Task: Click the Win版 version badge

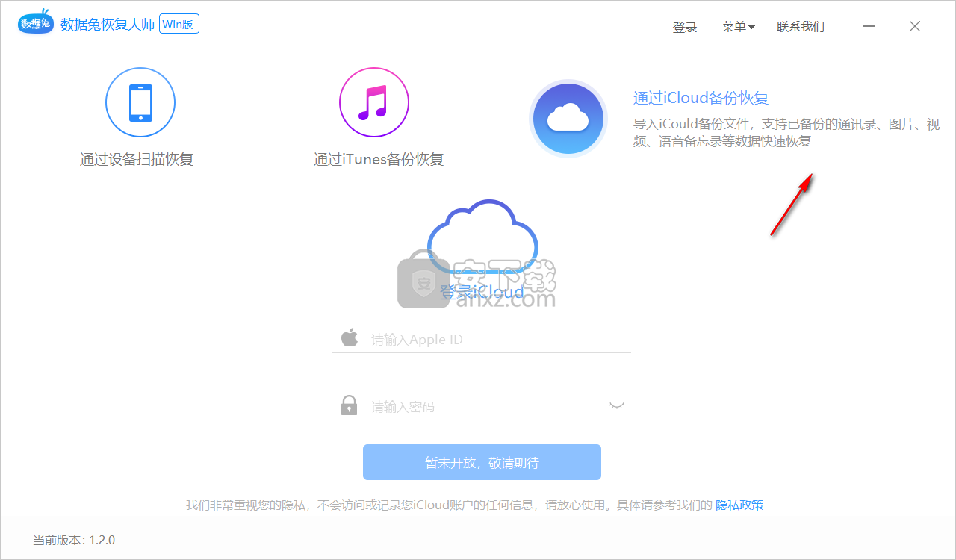Action: tap(179, 23)
